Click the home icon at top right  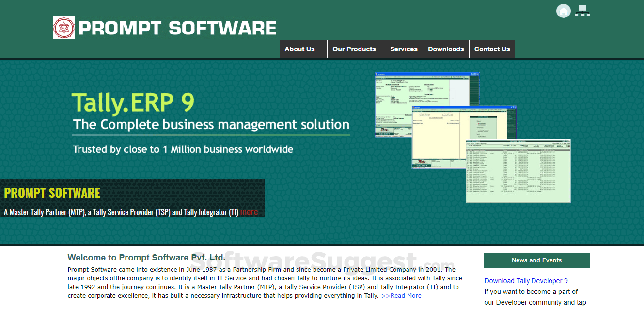coord(563,11)
